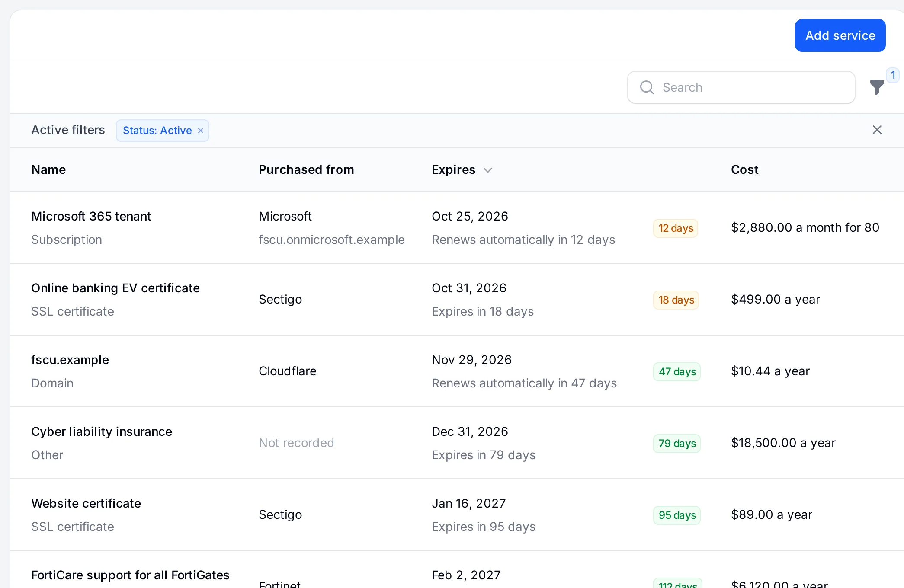Open Cyber liability insurance entry
The height and width of the screenshot is (588, 904).
102,431
